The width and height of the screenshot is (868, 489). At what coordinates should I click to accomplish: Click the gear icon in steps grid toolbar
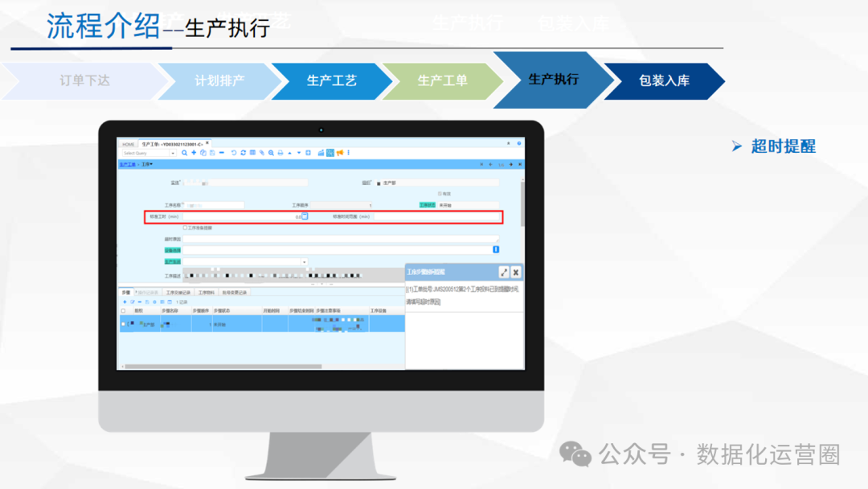(154, 302)
